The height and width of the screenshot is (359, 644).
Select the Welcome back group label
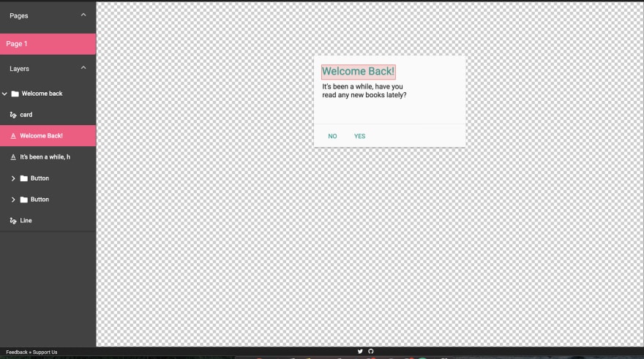pos(42,94)
